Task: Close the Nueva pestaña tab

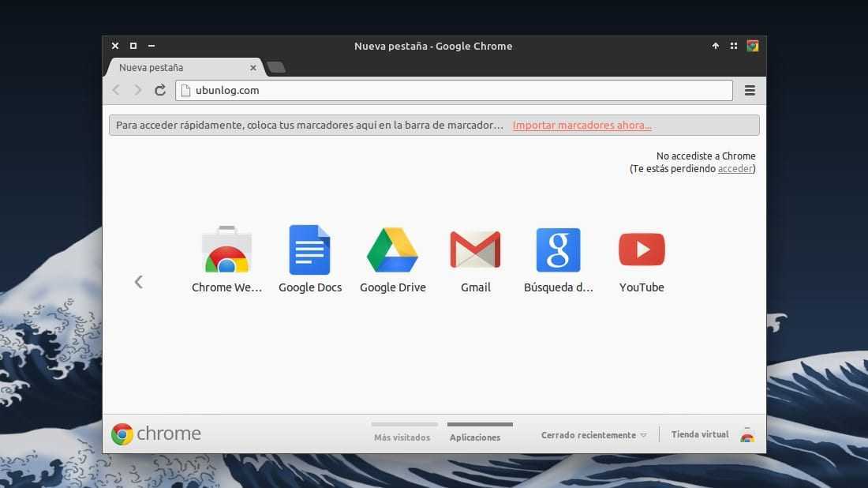Action: [x=253, y=68]
